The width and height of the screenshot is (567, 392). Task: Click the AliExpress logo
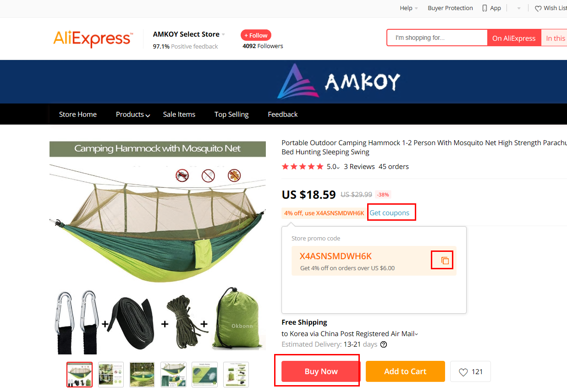point(93,39)
